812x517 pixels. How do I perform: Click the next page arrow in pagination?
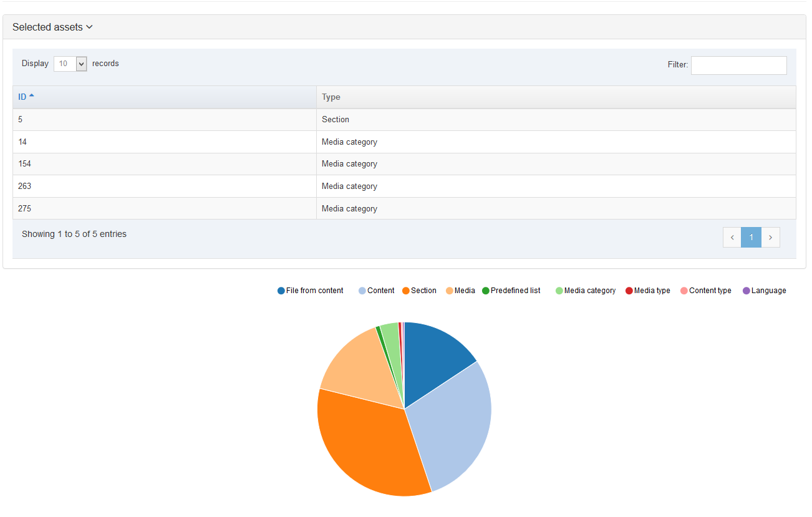click(771, 237)
